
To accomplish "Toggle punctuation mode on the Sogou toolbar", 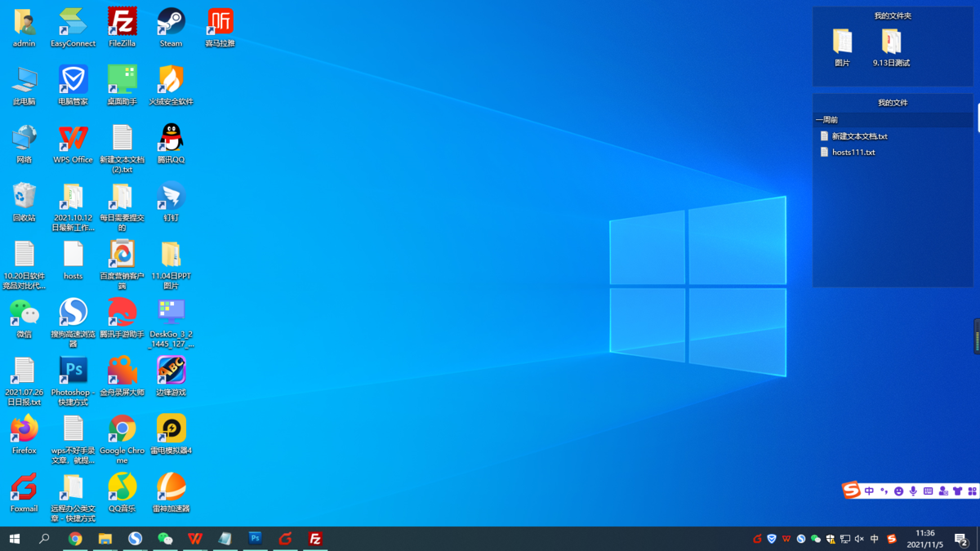I will coord(884,491).
